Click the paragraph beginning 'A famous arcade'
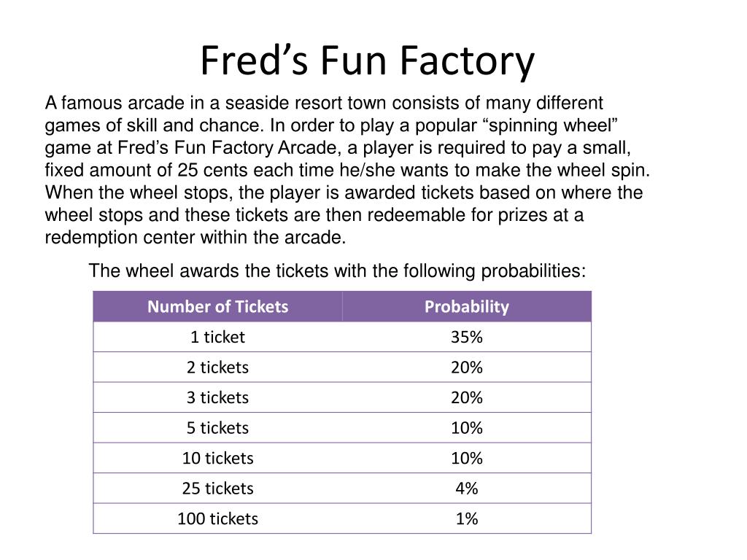 pyautogui.click(x=347, y=170)
